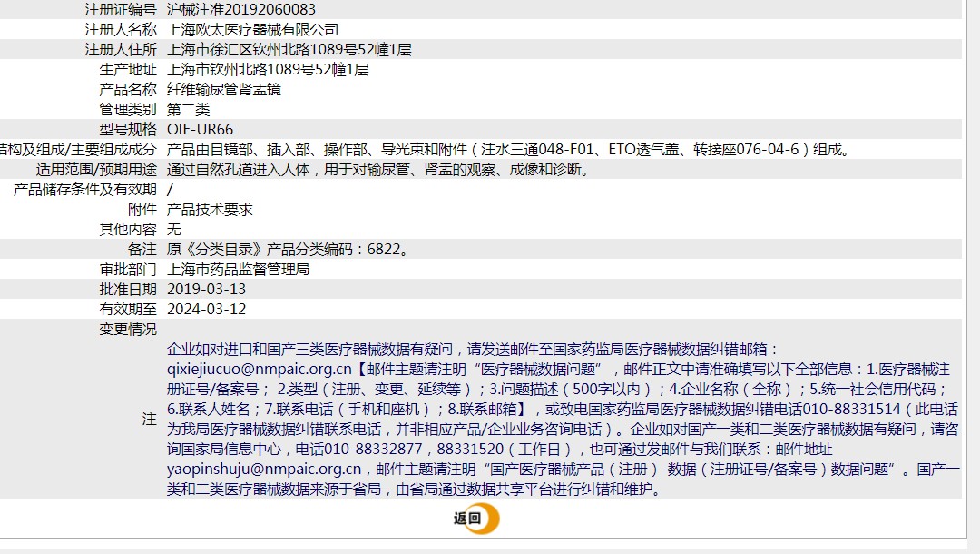Click the 其他内容 label
The height and width of the screenshot is (554, 980).
(x=128, y=230)
